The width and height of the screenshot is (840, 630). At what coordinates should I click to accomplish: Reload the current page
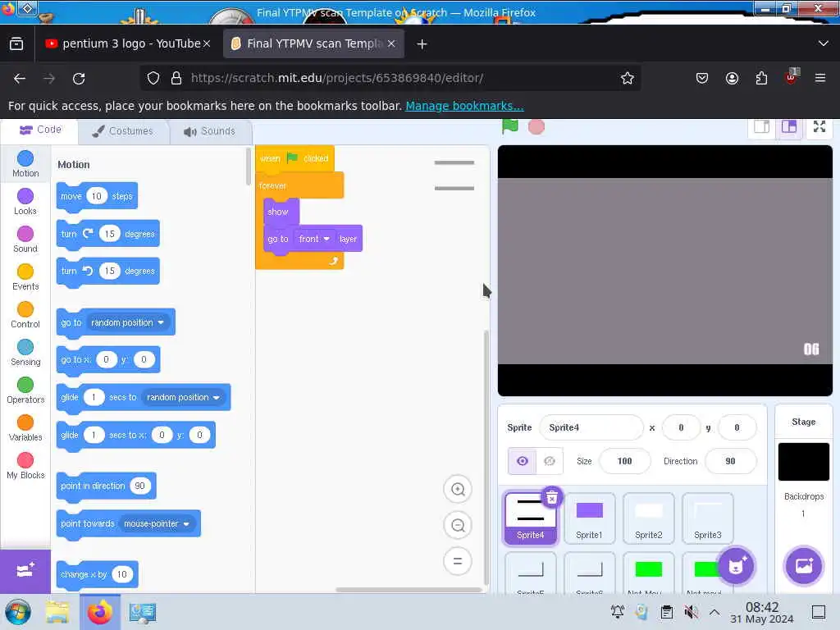click(x=79, y=78)
